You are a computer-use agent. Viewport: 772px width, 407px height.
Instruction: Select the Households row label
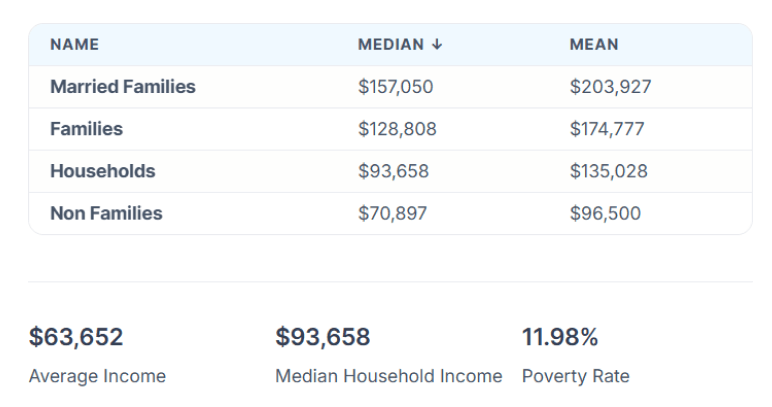(103, 171)
